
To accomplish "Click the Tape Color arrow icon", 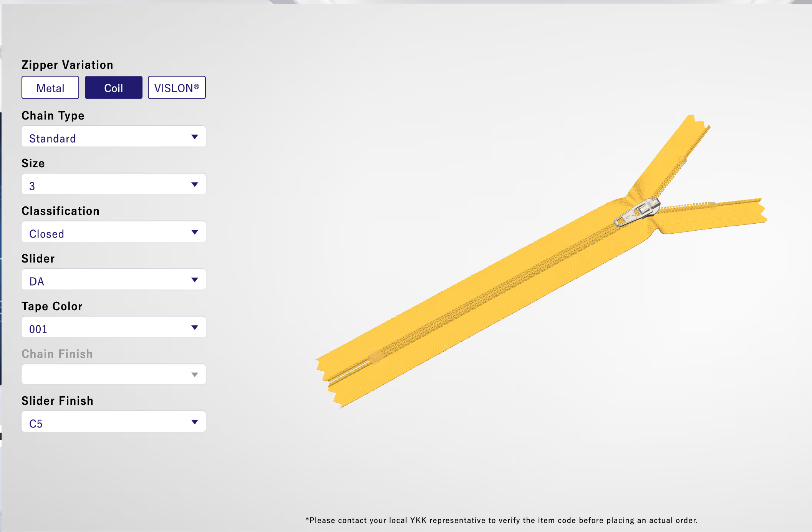I will (195, 328).
